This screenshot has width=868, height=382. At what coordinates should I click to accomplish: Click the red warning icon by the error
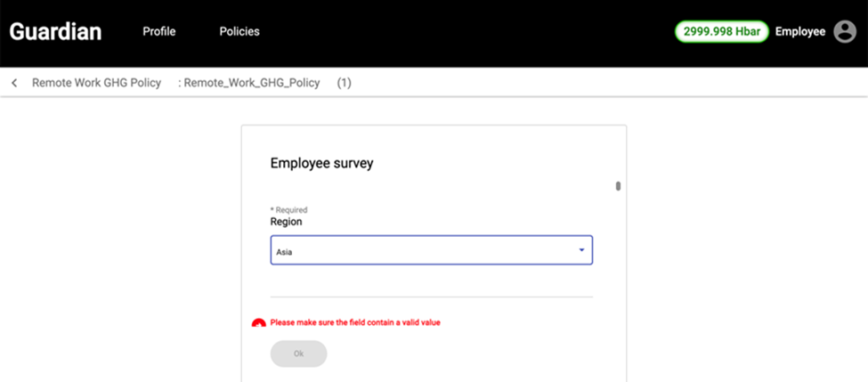click(258, 323)
